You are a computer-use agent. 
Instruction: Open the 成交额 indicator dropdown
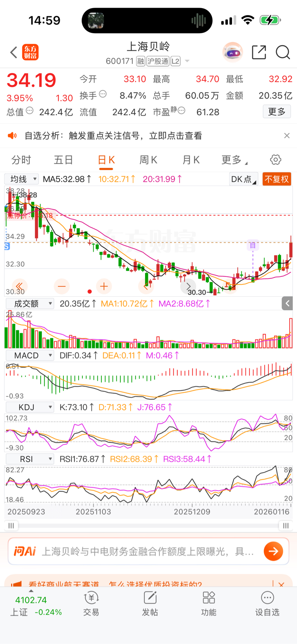(30, 304)
